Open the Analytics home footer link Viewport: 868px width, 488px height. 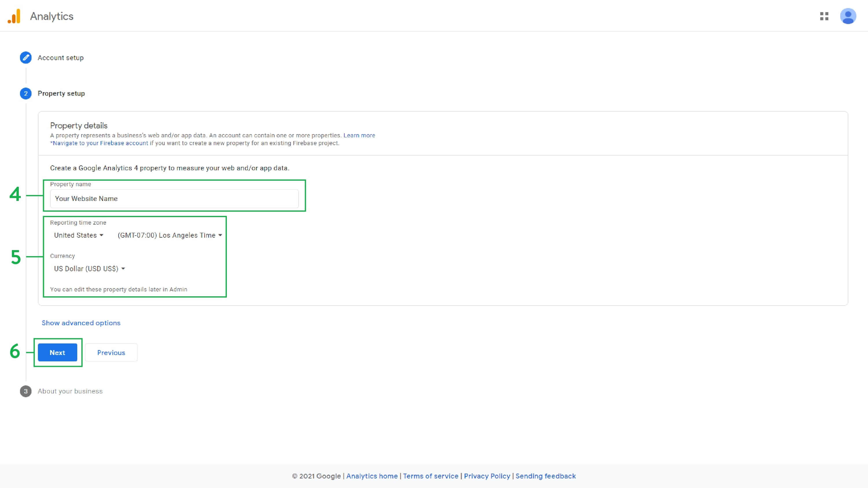(372, 476)
